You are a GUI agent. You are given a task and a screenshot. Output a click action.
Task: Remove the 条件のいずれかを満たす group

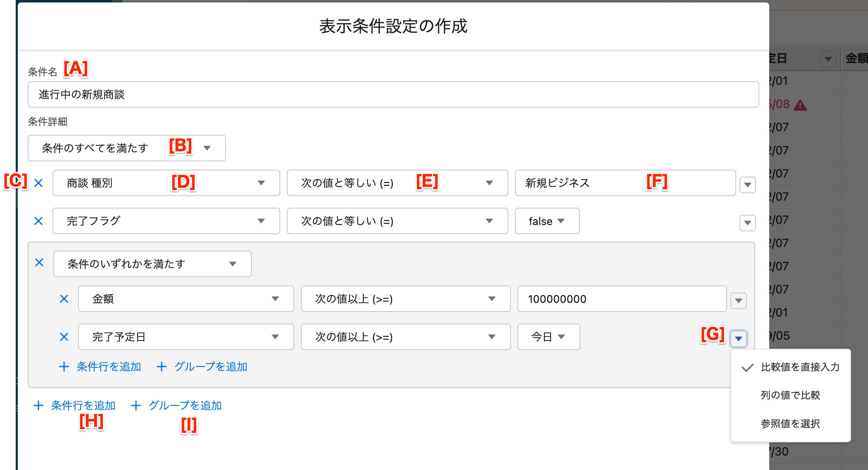(39, 262)
